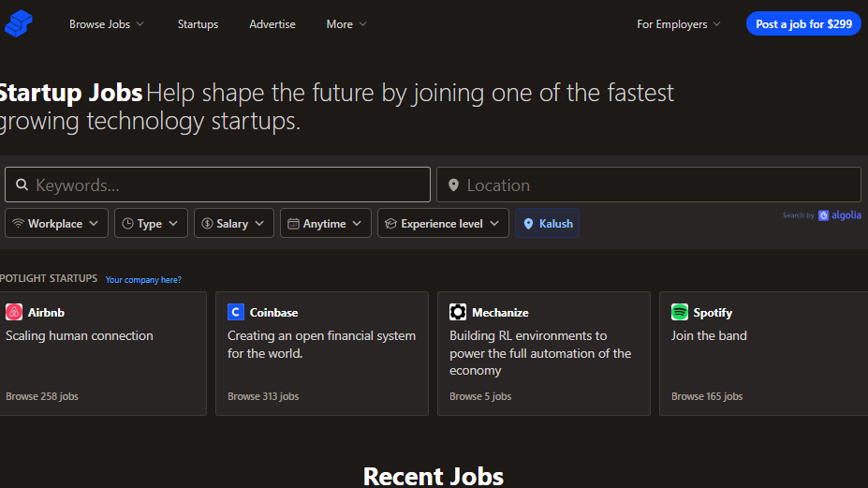The image size is (868, 488).
Task: Click 'Join the band' text
Action: pos(709,335)
